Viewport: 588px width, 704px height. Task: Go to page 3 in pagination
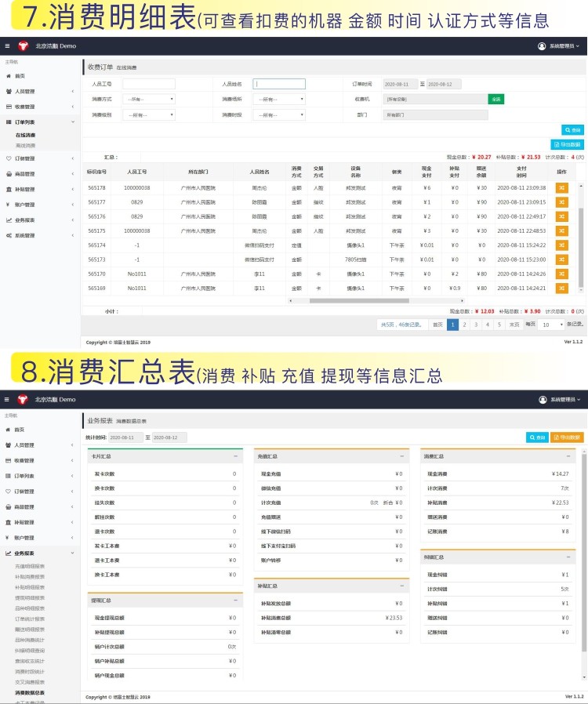coord(475,324)
